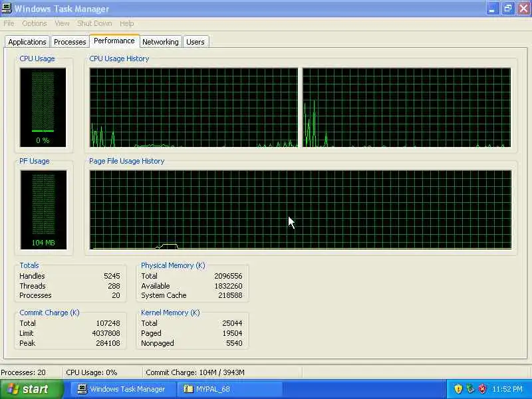532x399 pixels.
Task: Click the second CPU usage history graph
Action: (406, 108)
